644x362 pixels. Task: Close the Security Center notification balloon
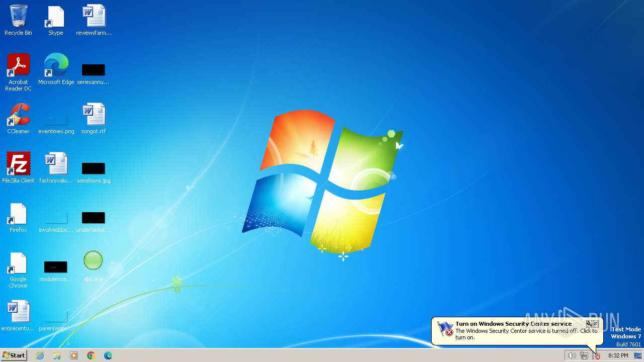[596, 324]
